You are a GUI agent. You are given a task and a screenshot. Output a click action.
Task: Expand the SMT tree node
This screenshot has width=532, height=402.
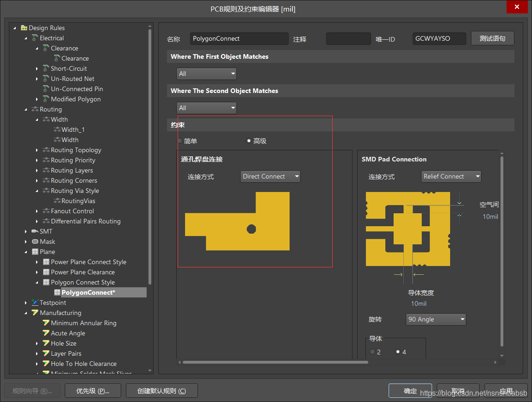pyautogui.click(x=26, y=231)
